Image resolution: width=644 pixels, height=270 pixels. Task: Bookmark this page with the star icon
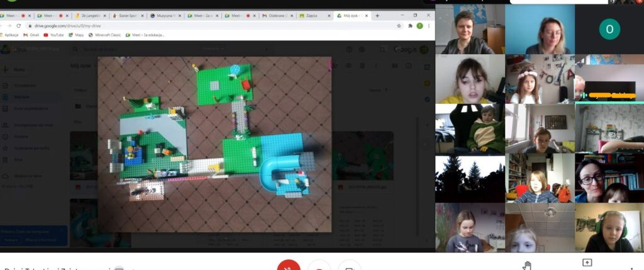(x=399, y=25)
